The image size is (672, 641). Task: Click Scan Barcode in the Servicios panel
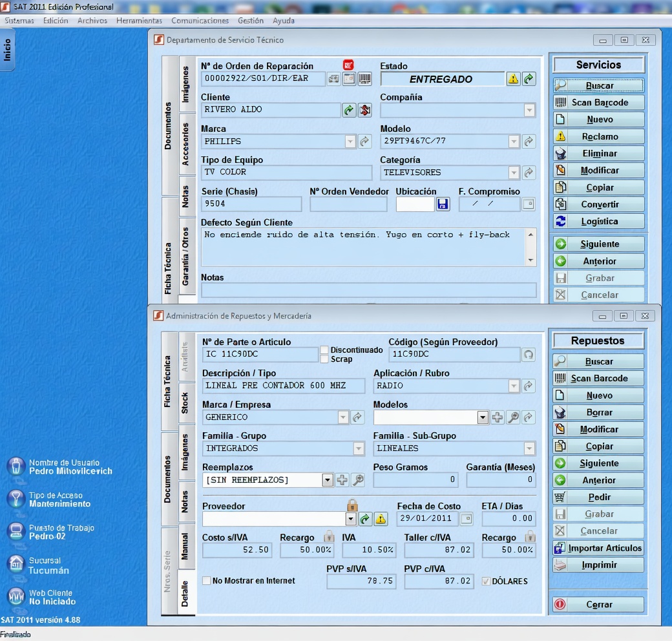click(x=599, y=102)
